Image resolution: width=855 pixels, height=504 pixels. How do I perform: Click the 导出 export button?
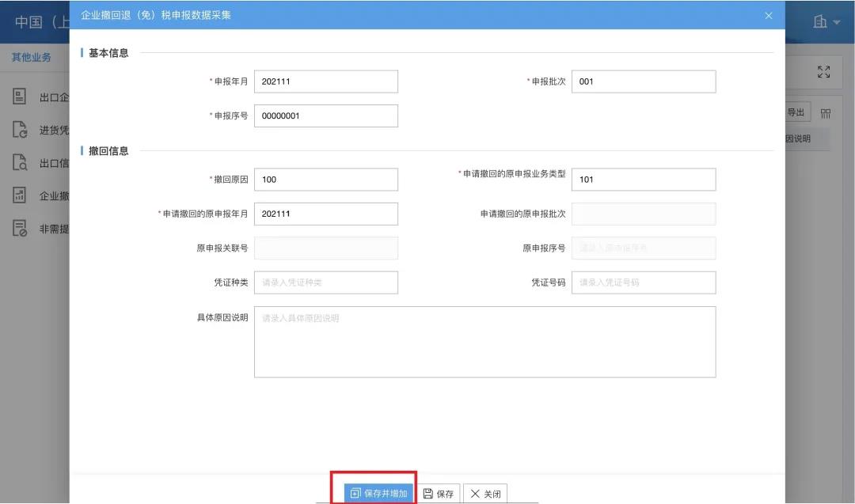(795, 112)
